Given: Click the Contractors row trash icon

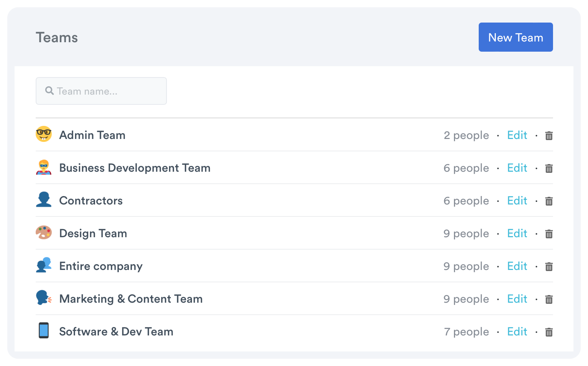Looking at the screenshot, I should pos(549,201).
